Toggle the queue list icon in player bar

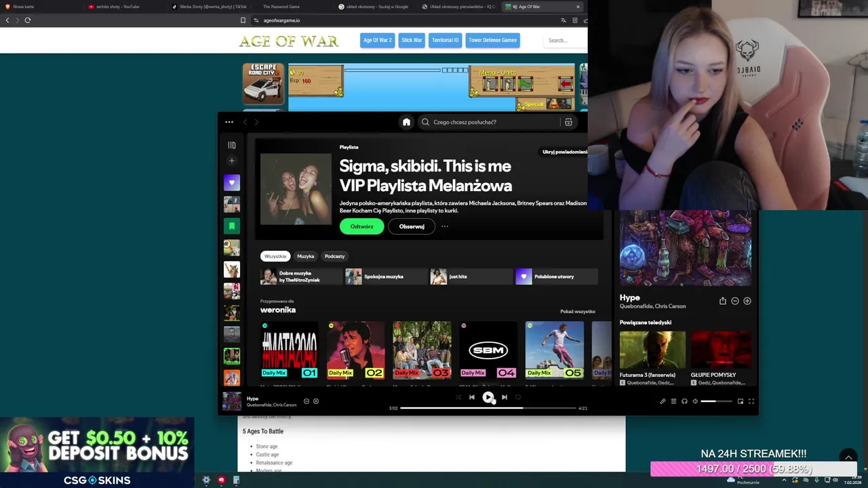point(673,401)
